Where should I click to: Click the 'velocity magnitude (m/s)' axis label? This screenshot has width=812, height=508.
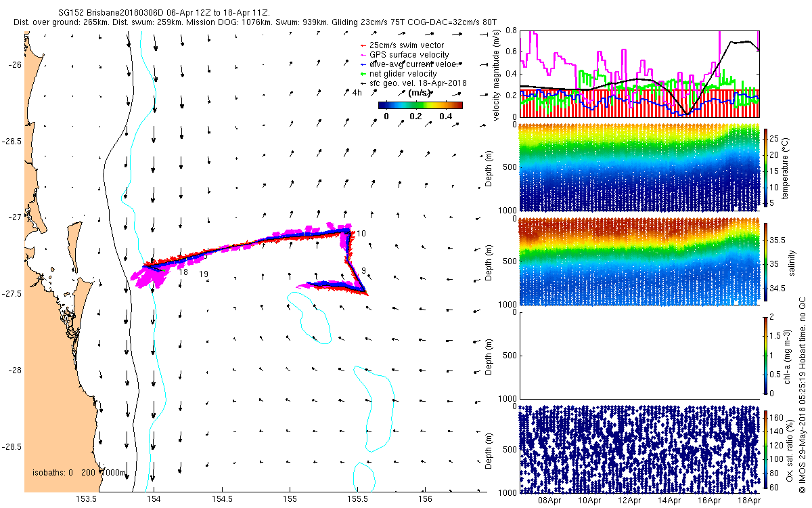point(496,74)
